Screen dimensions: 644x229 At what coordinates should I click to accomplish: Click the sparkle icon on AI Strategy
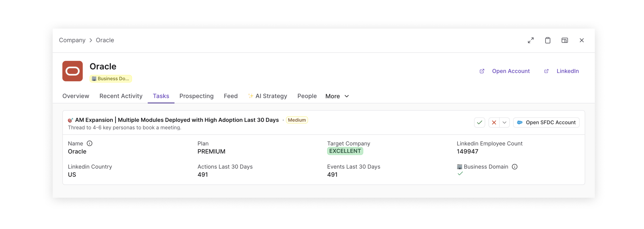(x=251, y=96)
